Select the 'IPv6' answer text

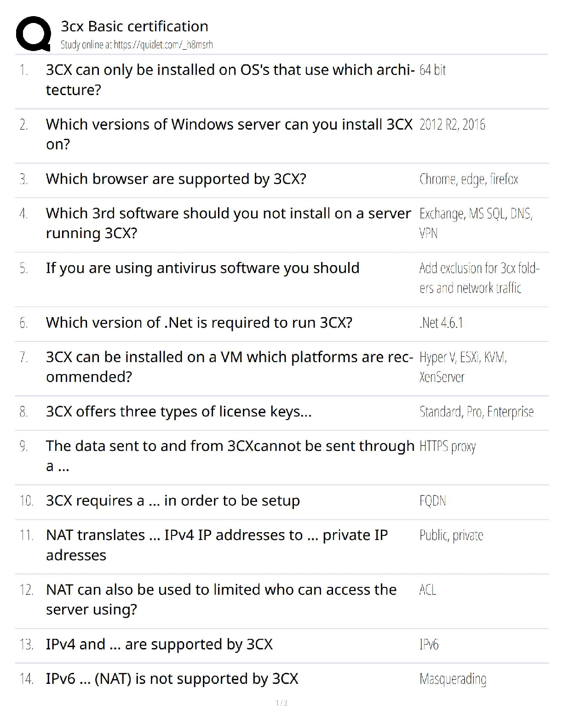click(429, 644)
